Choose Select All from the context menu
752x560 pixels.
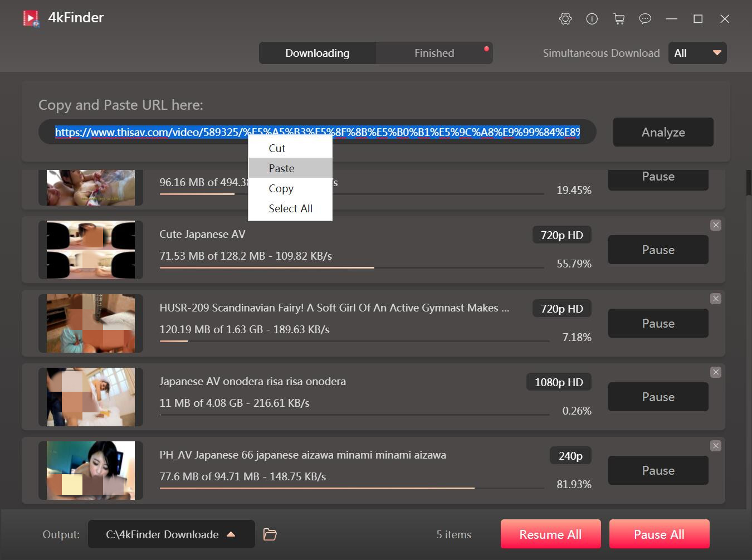click(290, 208)
